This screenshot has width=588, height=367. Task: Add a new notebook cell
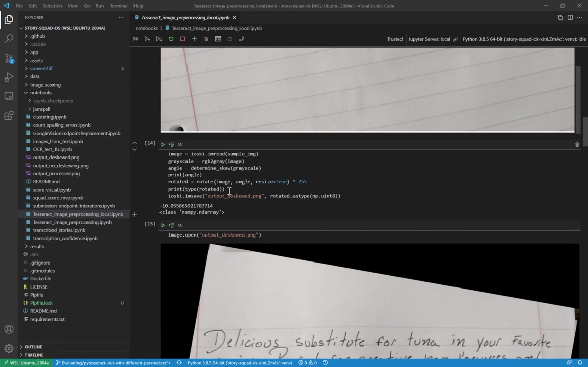pyautogui.click(x=194, y=39)
